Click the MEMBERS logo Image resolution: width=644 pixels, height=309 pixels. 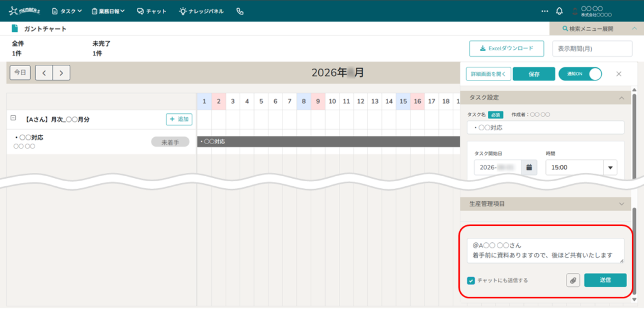coord(25,11)
